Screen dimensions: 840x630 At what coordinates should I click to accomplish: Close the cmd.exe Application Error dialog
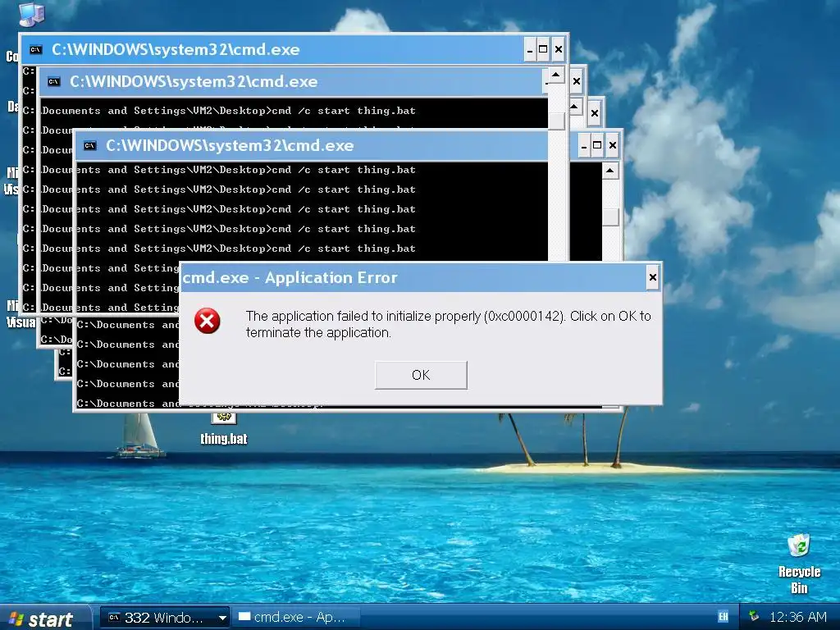click(652, 277)
